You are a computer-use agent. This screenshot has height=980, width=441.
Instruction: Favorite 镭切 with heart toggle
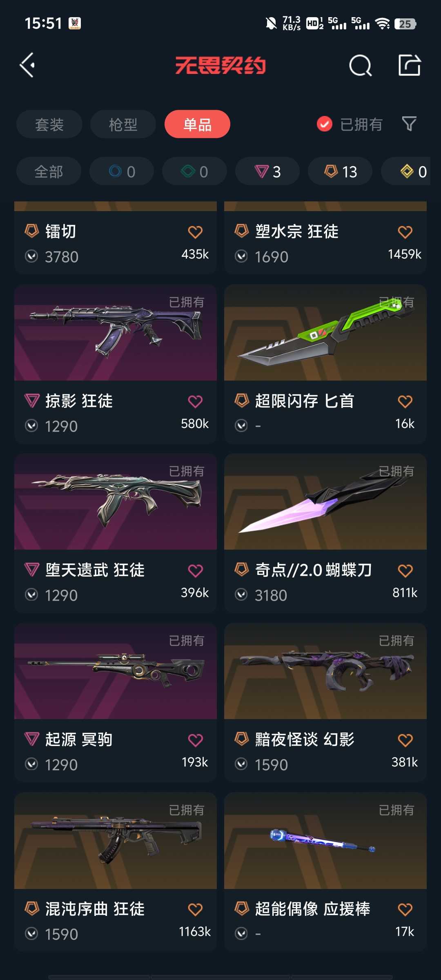tap(195, 232)
